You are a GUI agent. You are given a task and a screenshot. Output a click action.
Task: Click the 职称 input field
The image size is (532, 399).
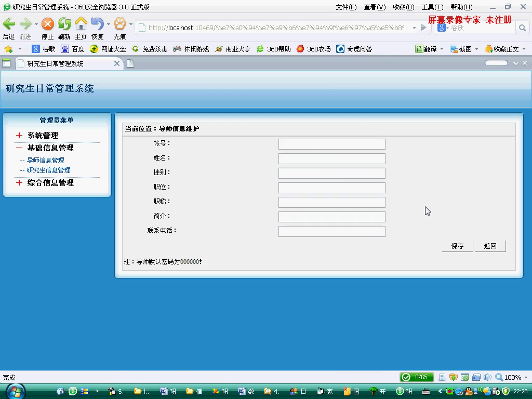point(332,202)
